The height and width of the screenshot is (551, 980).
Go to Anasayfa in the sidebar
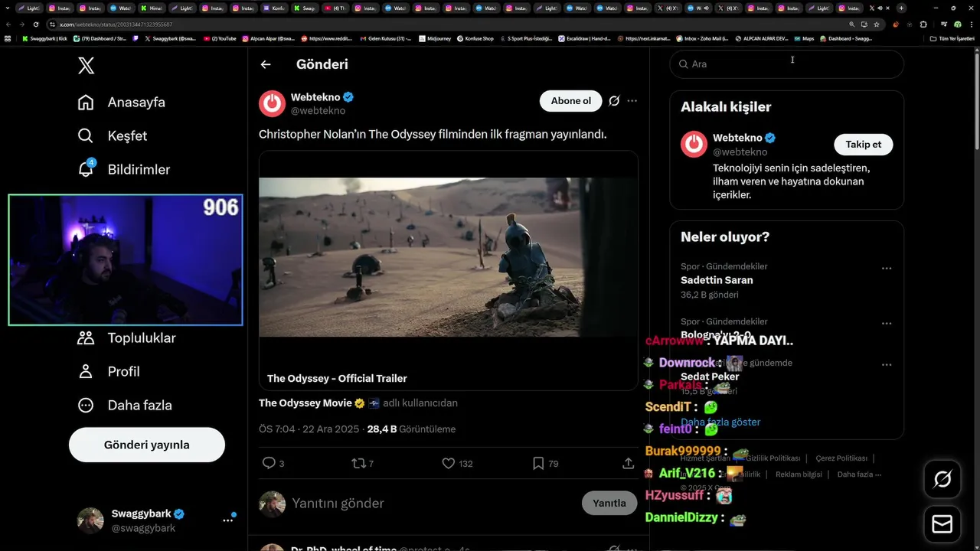[122, 103]
